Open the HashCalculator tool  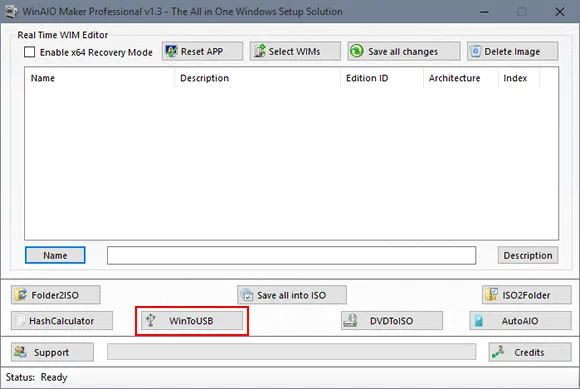[x=62, y=321]
